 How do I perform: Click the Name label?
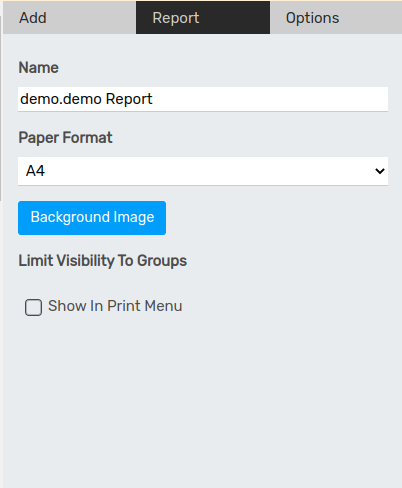39,68
